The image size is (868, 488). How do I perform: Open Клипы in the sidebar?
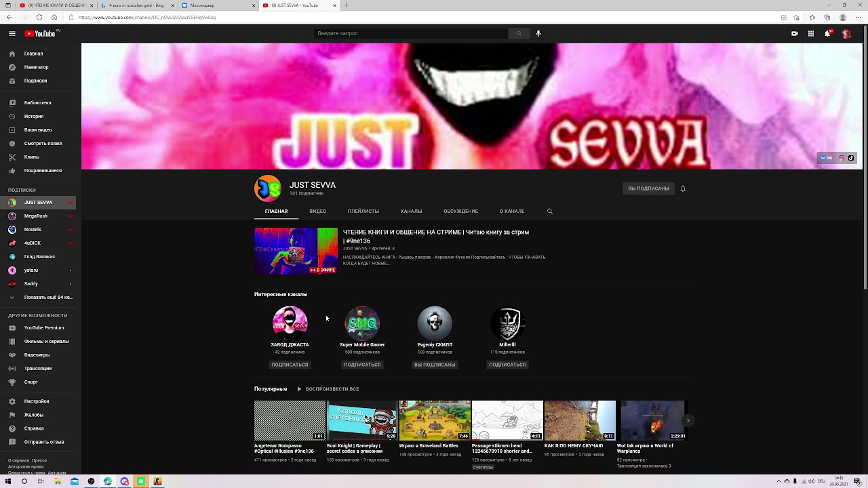[x=38, y=157]
